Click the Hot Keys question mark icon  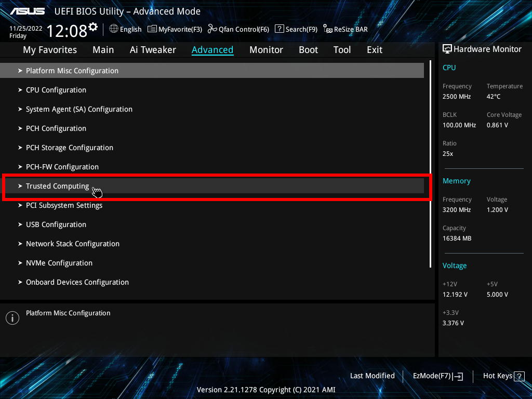pos(519,376)
